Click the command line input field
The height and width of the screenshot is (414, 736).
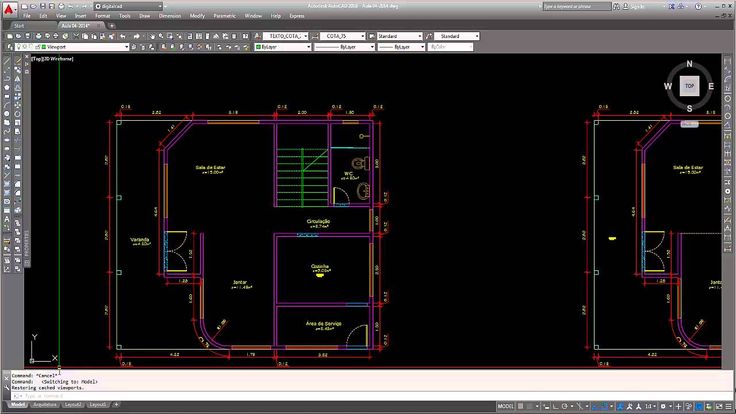(371, 396)
